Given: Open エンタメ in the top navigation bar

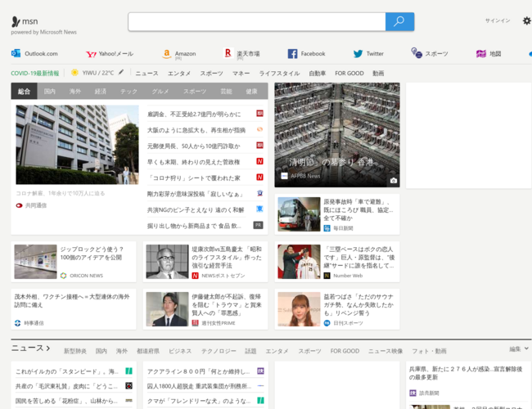Looking at the screenshot, I should coord(179,73).
